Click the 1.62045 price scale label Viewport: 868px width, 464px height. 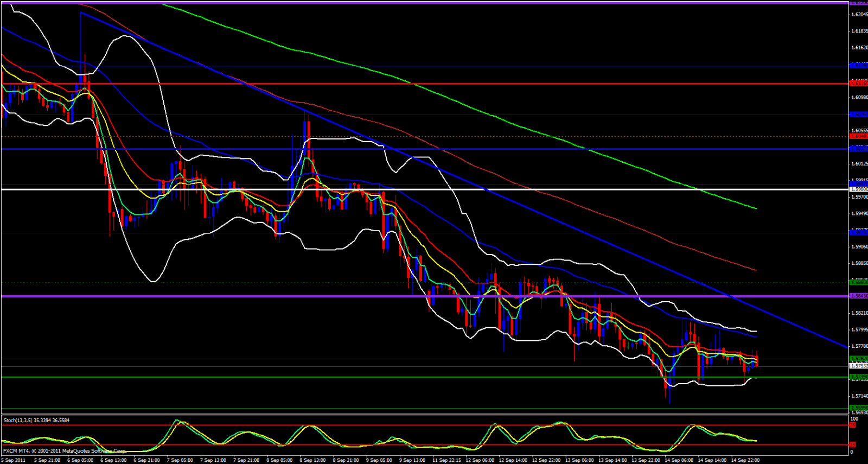(x=858, y=14)
